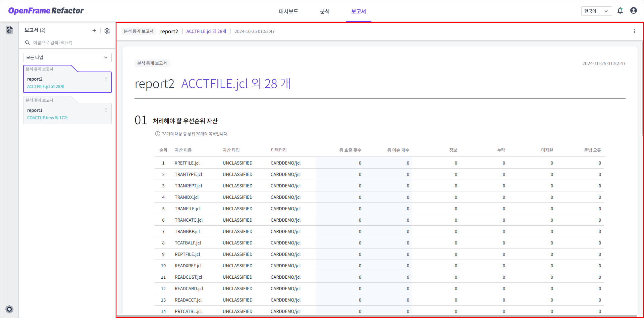Select the 보고서 tab
Image resolution: width=644 pixels, height=318 pixels.
tap(358, 11)
